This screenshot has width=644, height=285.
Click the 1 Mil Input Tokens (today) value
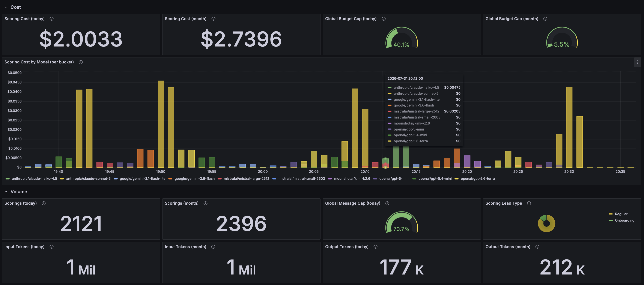coord(81,267)
